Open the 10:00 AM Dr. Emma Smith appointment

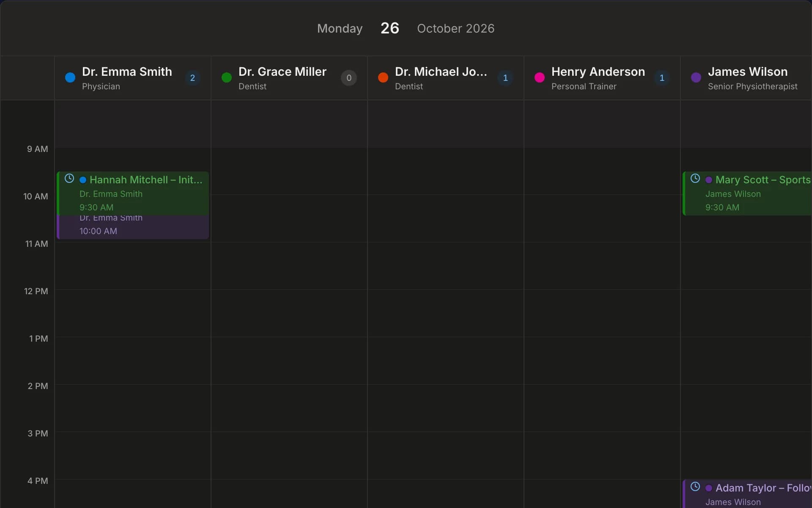pyautogui.click(x=133, y=227)
